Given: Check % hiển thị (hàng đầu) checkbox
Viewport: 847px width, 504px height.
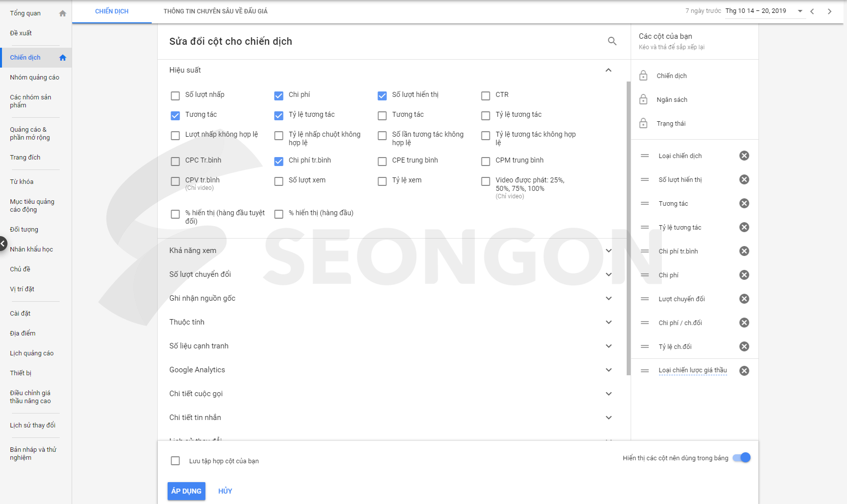Looking at the screenshot, I should (x=279, y=214).
